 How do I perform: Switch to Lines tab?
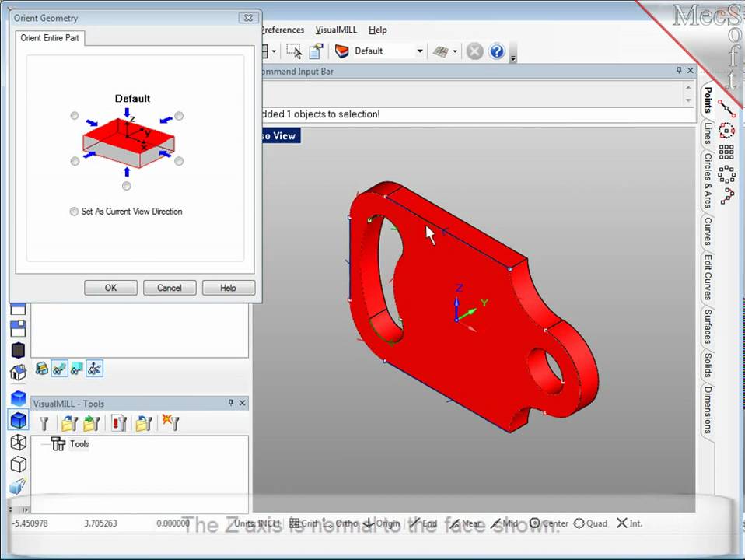click(x=708, y=134)
